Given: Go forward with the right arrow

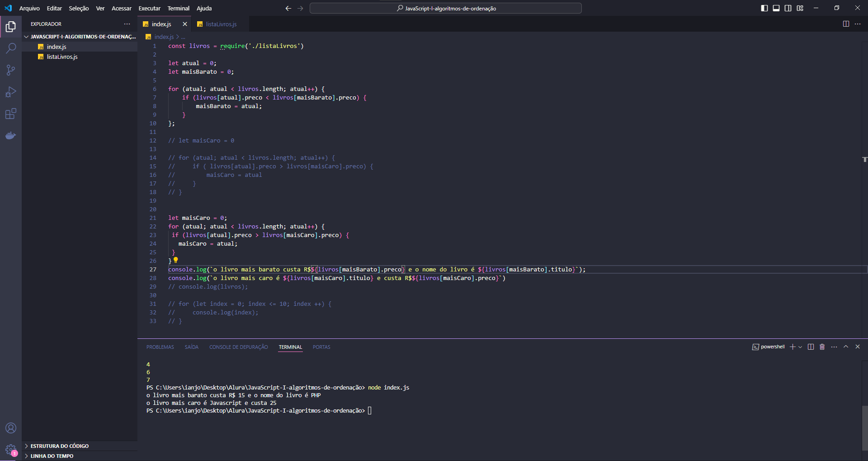Looking at the screenshot, I should coord(300,8).
